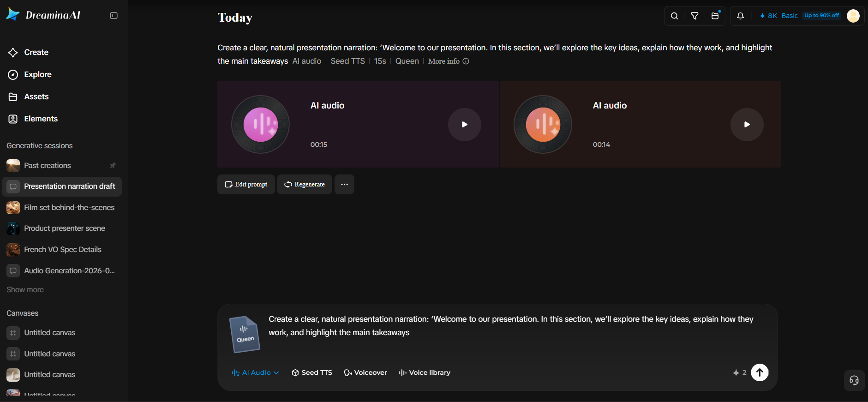The image size is (868, 402).
Task: Open the filter funnel icon
Action: coord(694,16)
